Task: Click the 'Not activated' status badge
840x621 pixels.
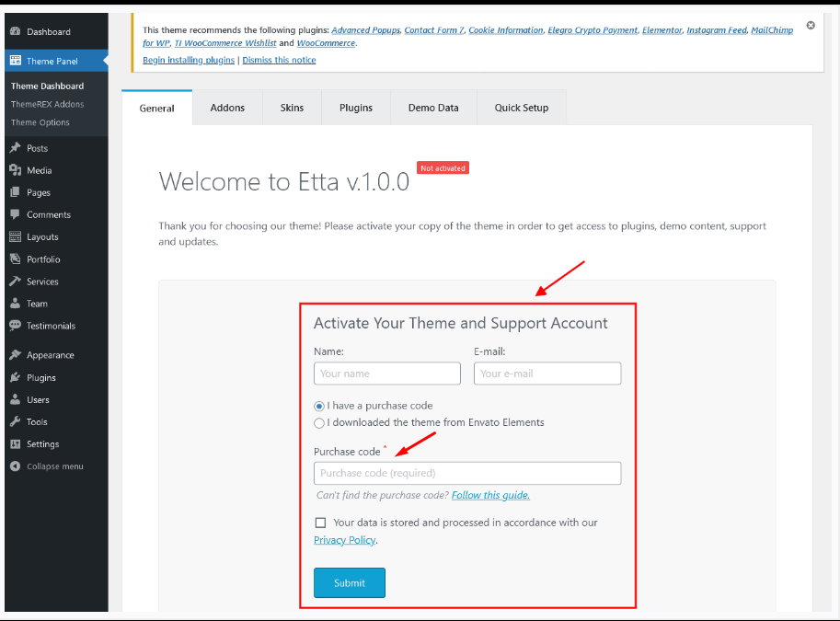Action: 443,167
